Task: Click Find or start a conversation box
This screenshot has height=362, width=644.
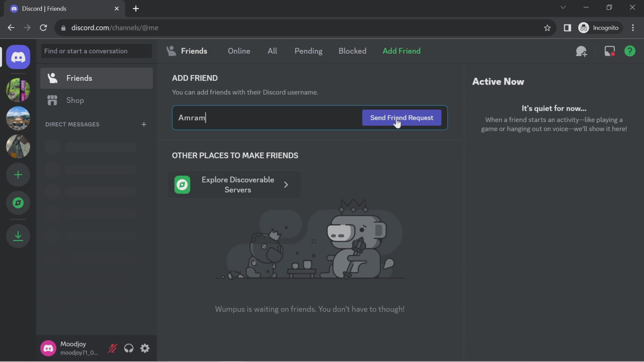Action: click(96, 51)
